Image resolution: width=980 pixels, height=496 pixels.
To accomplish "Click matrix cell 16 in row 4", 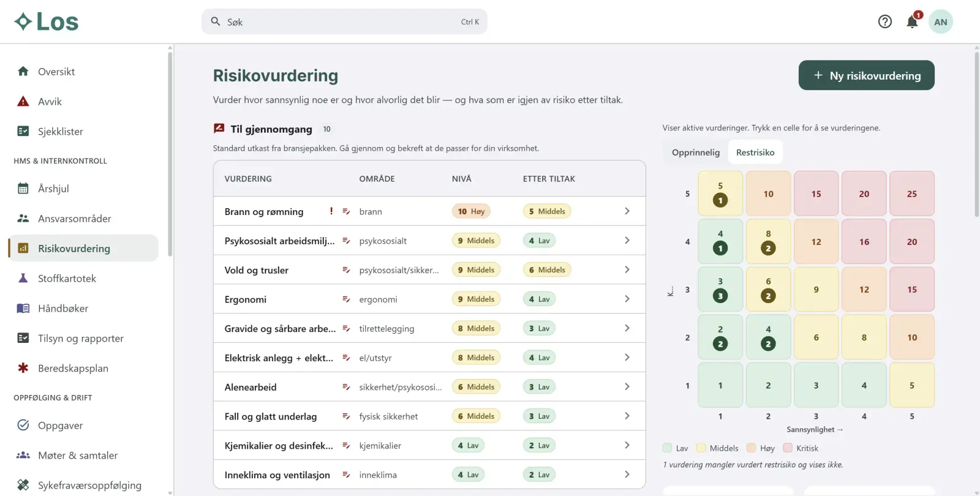I will 864,241.
